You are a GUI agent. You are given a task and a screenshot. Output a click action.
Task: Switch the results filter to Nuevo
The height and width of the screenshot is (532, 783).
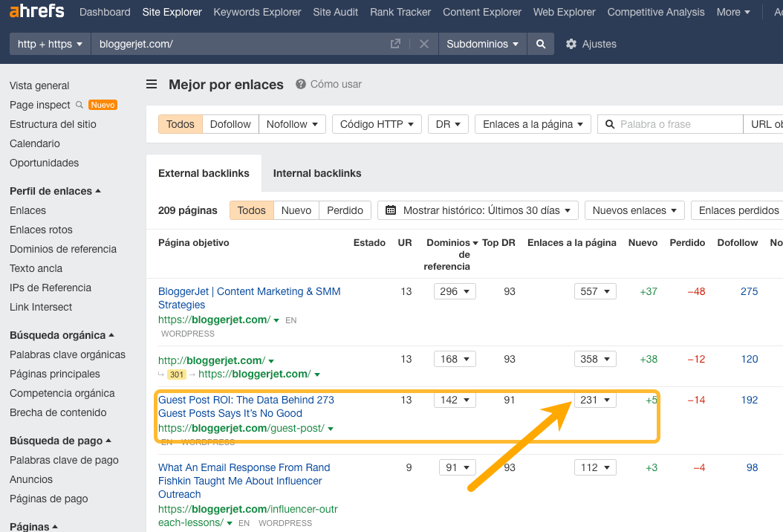point(296,210)
